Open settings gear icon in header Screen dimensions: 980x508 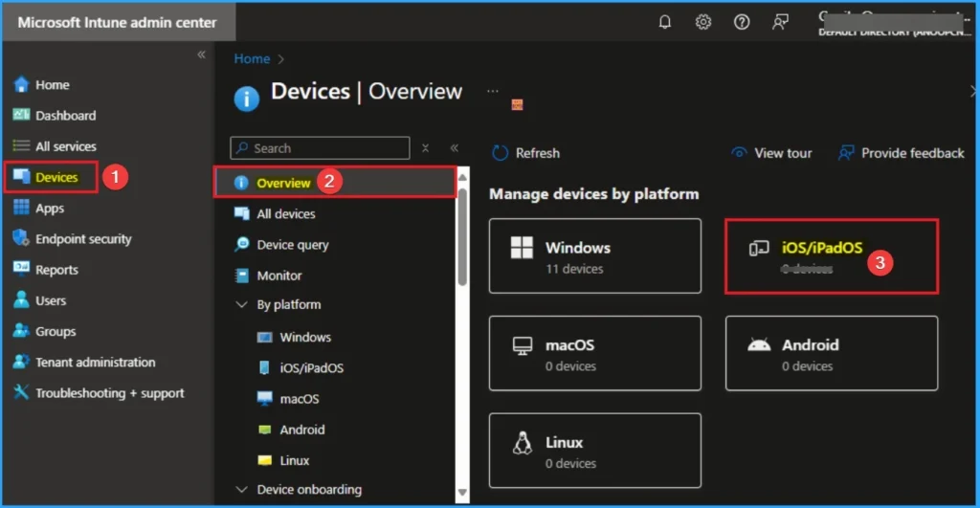point(703,23)
